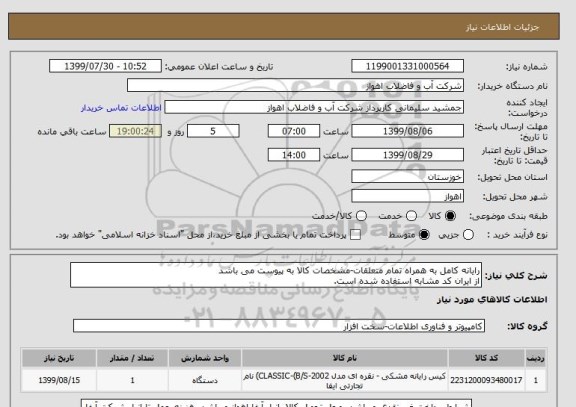Click the ردیف column header

click(536, 358)
